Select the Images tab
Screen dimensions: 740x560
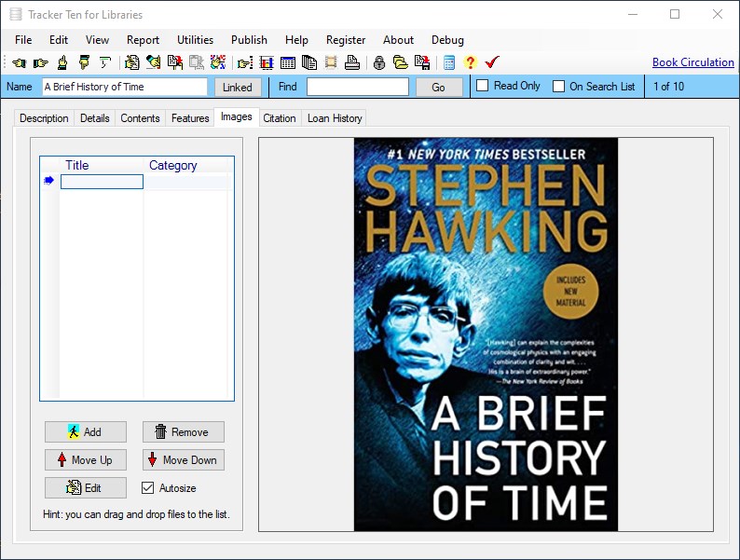(x=237, y=117)
